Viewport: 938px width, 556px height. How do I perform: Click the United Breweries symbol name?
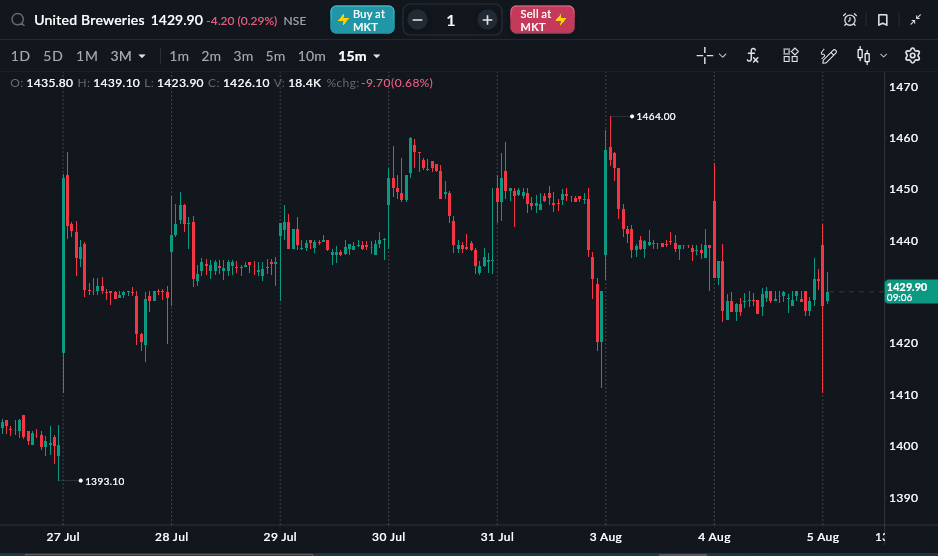(89, 20)
